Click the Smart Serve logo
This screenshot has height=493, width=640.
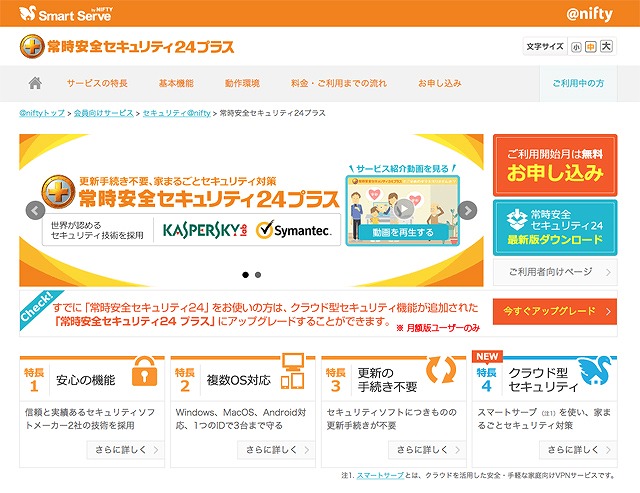[66, 13]
